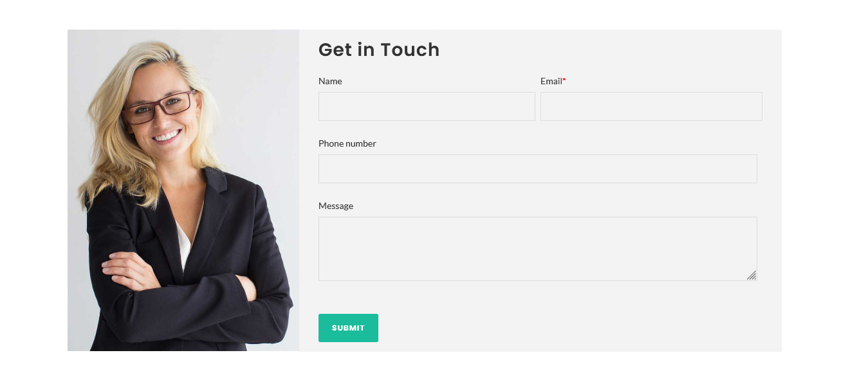Click the woman's glasses in the photo
Screen dimensions: 868x391
click(x=159, y=107)
